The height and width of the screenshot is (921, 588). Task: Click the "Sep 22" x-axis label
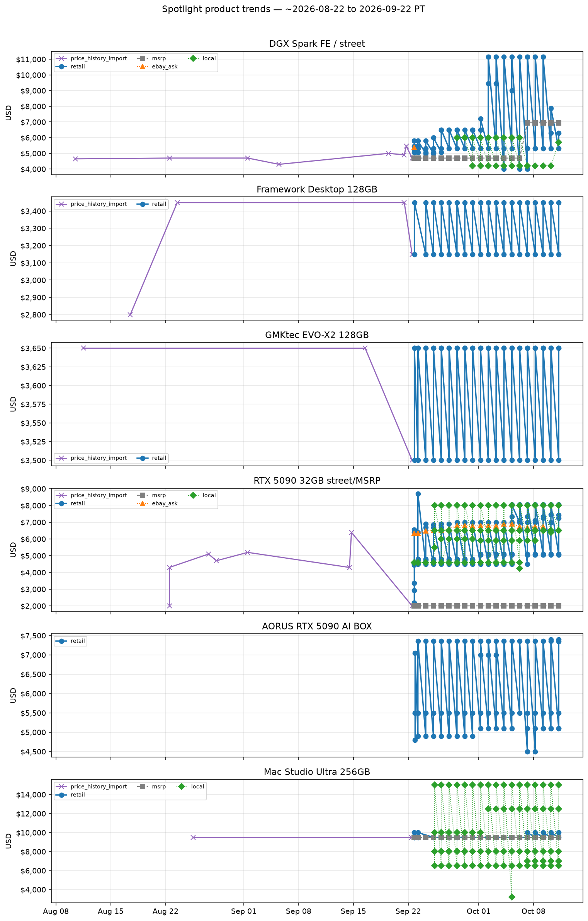click(408, 911)
